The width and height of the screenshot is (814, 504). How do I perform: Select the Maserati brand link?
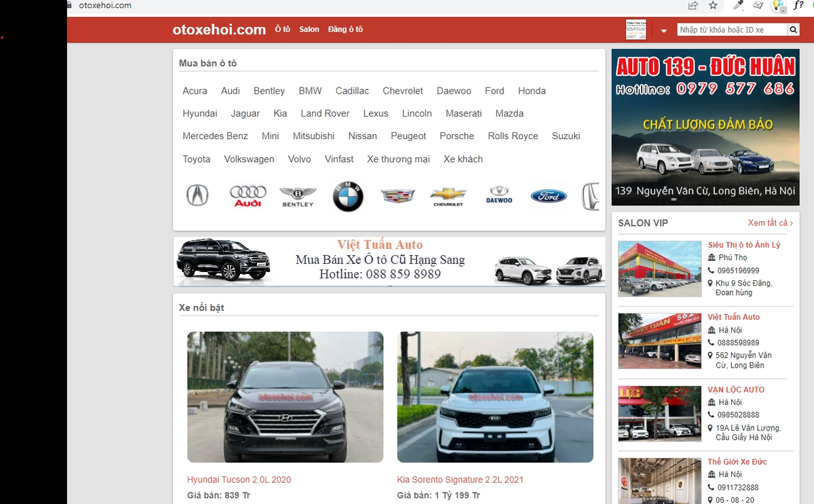pos(464,113)
